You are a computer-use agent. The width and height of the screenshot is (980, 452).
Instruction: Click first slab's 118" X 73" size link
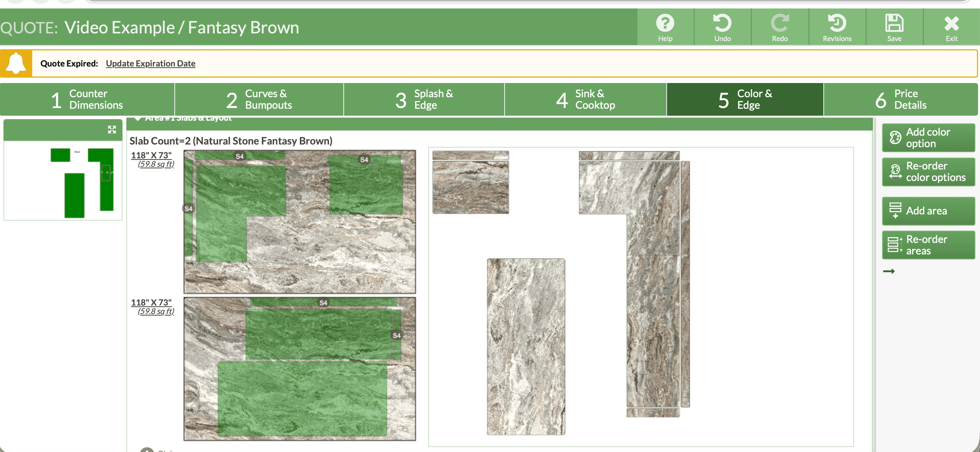(x=151, y=155)
